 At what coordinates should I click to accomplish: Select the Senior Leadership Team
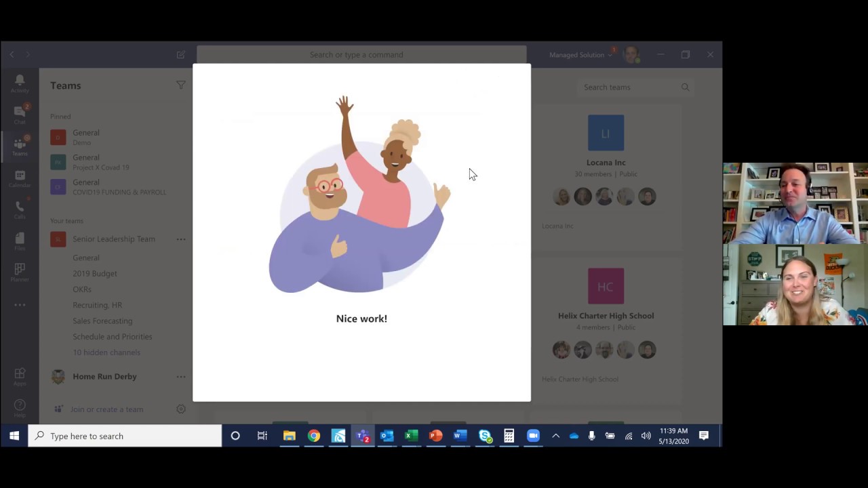[114, 239]
